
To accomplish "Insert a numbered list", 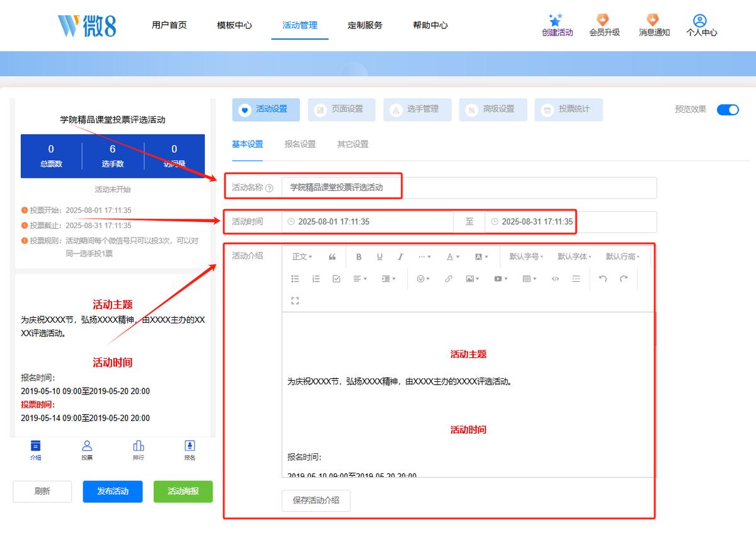I will tap(316, 279).
